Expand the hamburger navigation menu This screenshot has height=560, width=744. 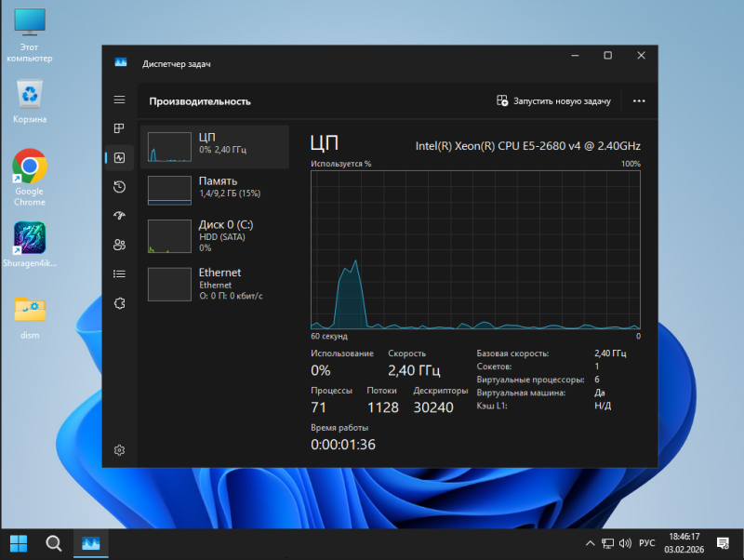[x=119, y=100]
